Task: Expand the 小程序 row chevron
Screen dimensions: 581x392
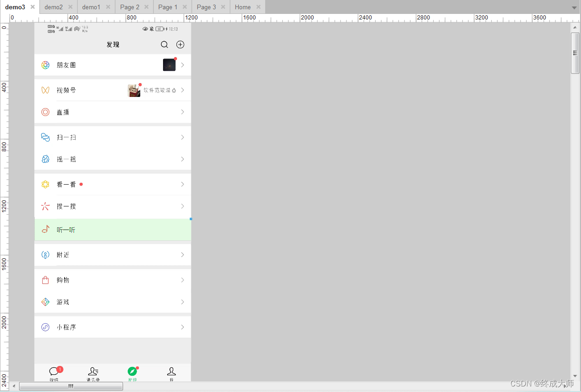Action: pos(183,327)
